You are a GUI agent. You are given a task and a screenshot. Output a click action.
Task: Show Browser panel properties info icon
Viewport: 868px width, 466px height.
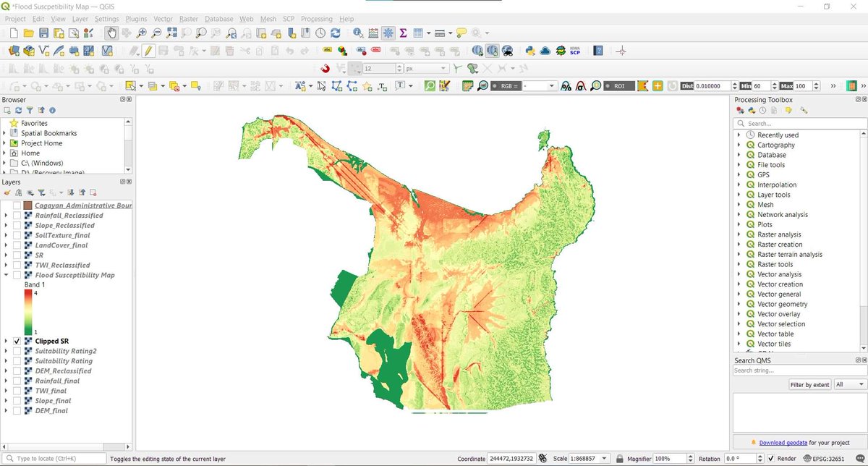tap(52, 111)
